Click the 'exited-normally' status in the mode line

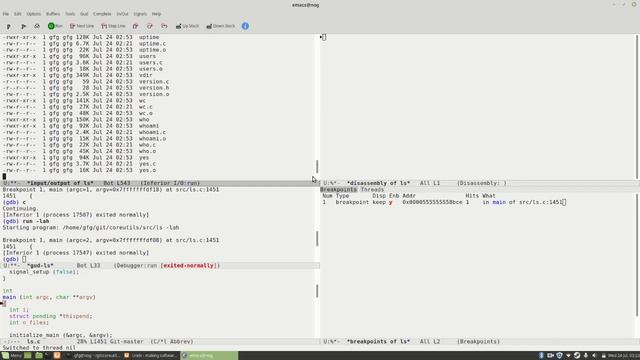(188, 266)
